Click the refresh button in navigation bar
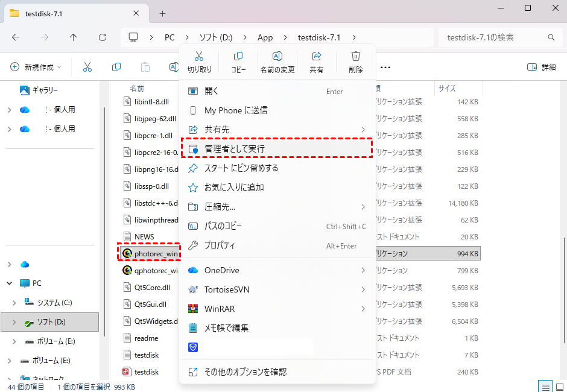 [x=103, y=37]
